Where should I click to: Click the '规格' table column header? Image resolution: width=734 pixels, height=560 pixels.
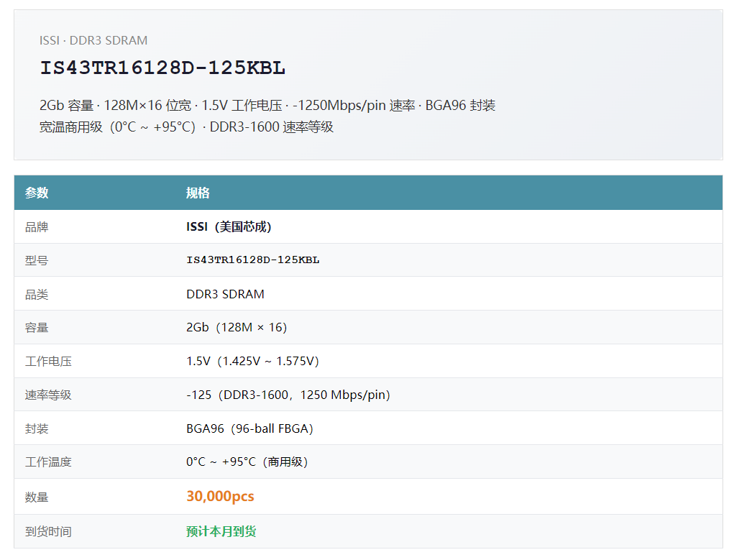click(x=198, y=193)
